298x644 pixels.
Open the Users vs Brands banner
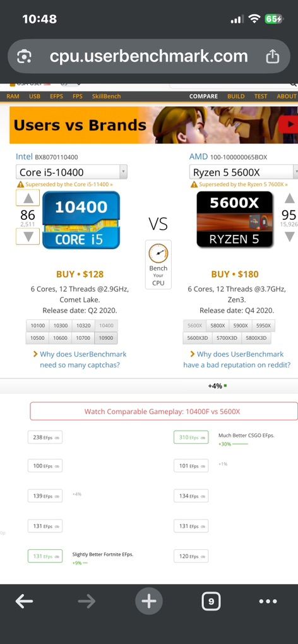click(x=153, y=125)
